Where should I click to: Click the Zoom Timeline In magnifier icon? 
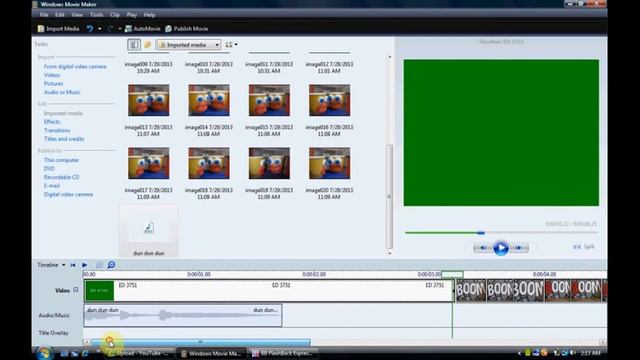(99, 265)
